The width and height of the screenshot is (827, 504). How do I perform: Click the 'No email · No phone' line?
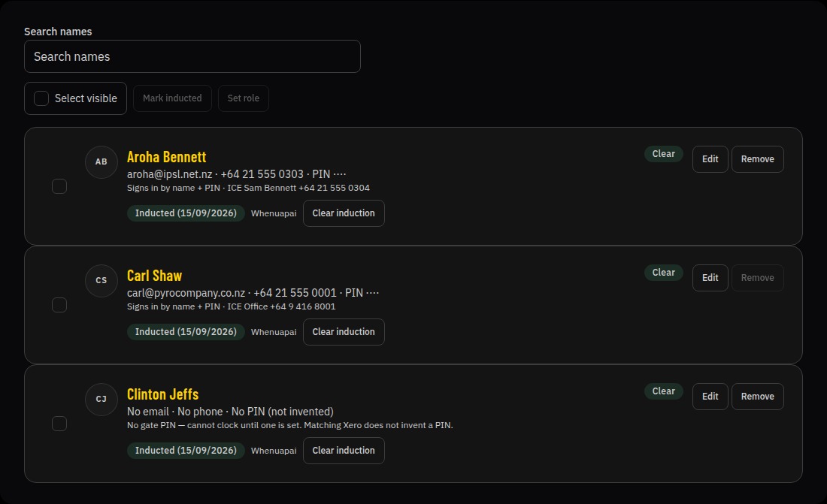(231, 412)
